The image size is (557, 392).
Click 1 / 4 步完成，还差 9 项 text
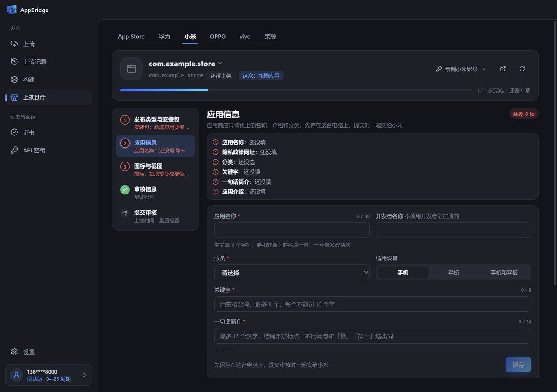[503, 91]
